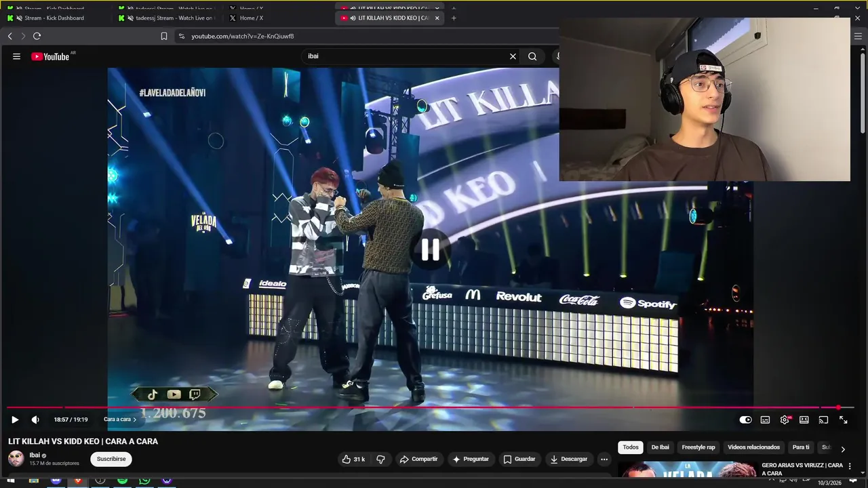The image size is (868, 488).
Task: Select the 'Todos' filter chip
Action: [631, 447]
